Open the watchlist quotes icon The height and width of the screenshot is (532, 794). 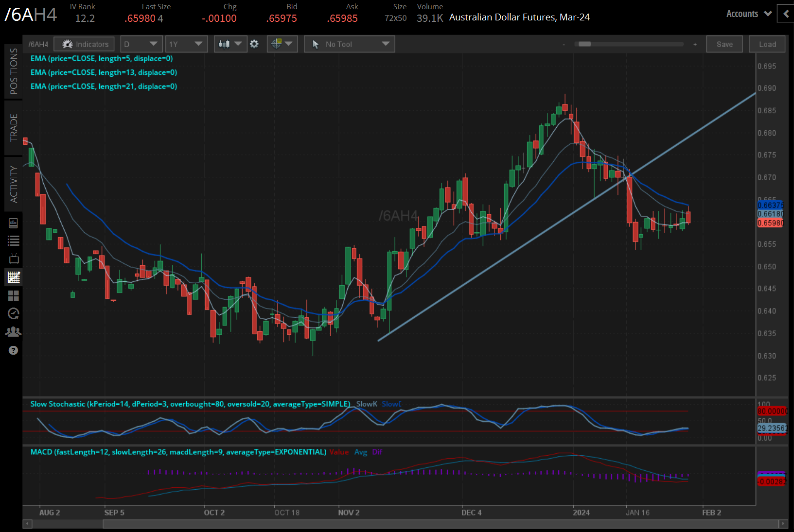pyautogui.click(x=13, y=240)
